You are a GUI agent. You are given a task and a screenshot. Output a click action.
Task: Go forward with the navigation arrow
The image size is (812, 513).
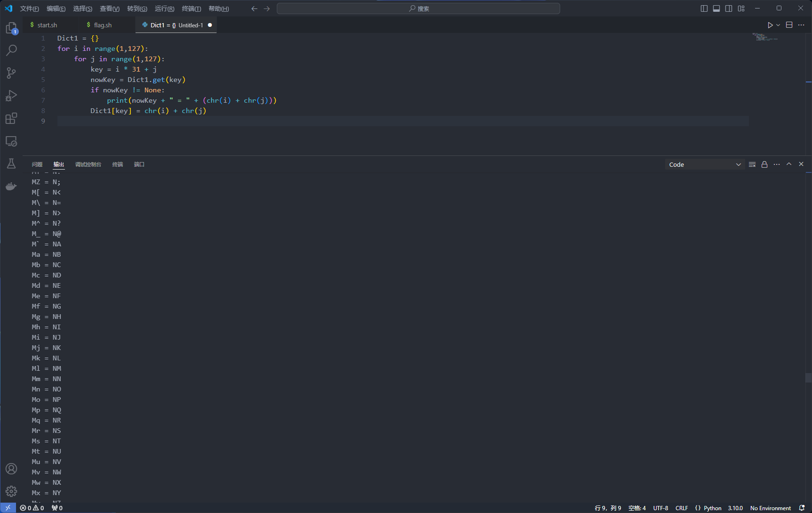pyautogui.click(x=267, y=8)
